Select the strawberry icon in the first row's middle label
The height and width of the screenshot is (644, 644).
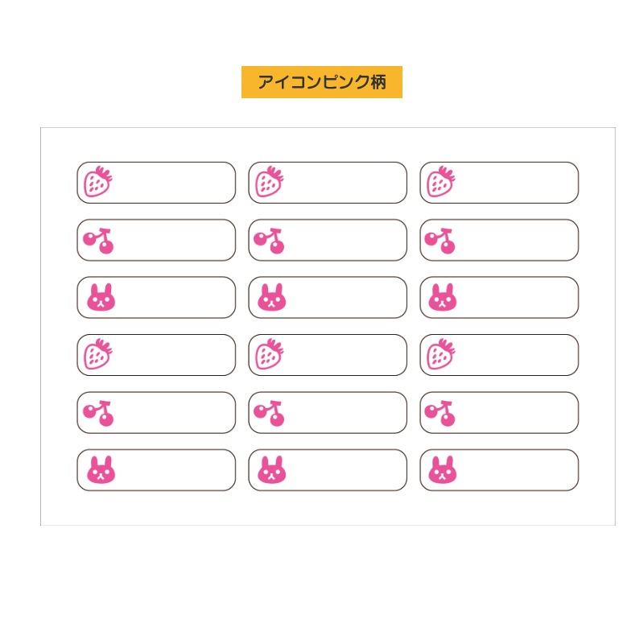click(270, 182)
